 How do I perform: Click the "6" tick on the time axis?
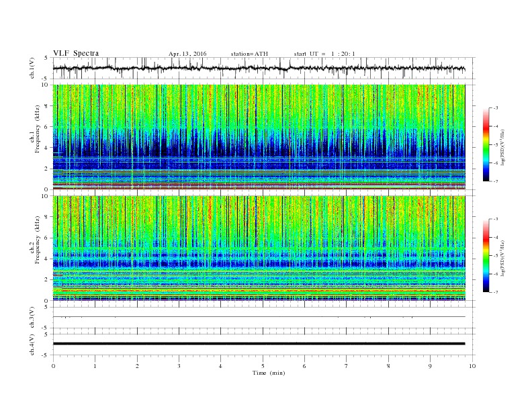coord(304,366)
